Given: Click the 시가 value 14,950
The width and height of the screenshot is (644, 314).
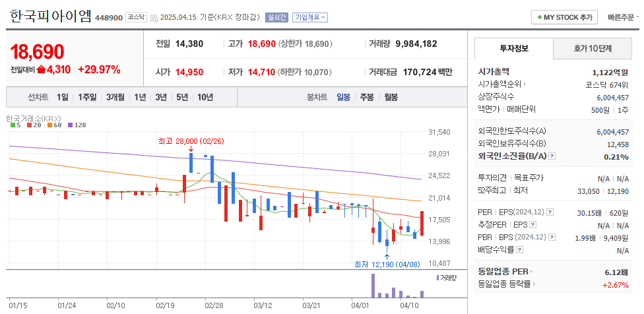Looking at the screenshot, I should 189,73.
